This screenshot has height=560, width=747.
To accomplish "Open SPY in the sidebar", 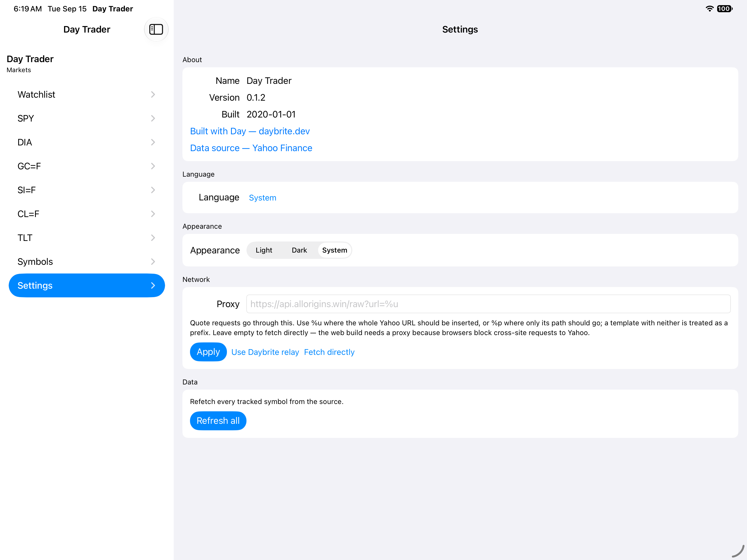I will coord(87,119).
